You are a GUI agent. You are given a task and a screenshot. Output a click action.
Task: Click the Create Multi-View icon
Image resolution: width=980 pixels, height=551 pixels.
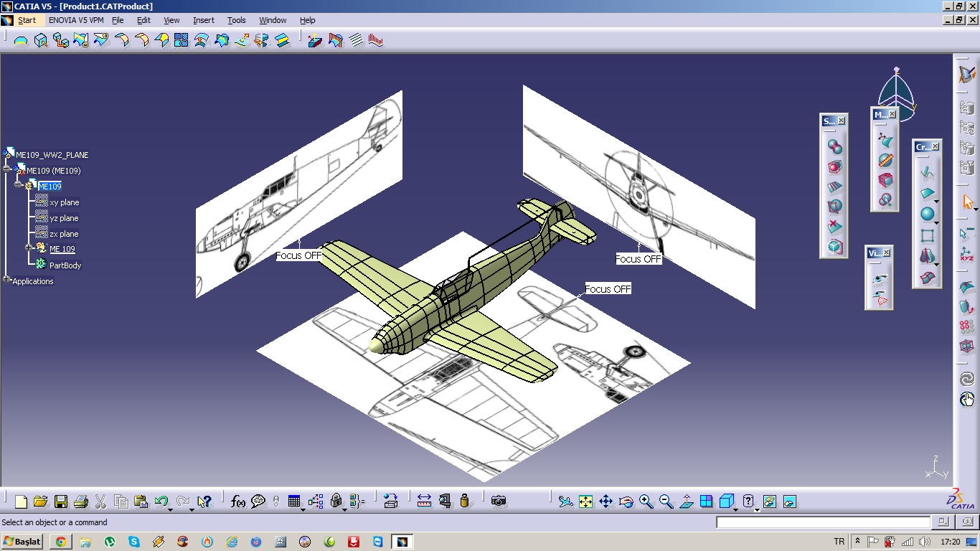707,501
